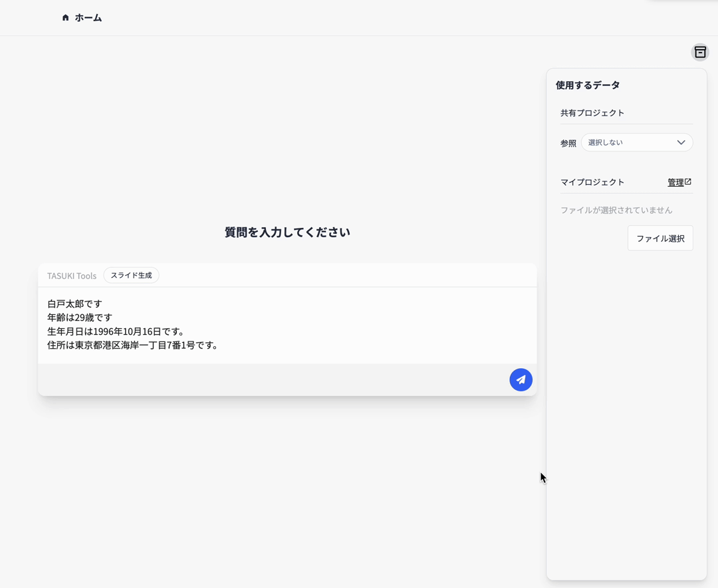
Task: Enable slide generation mode
Action: point(131,275)
